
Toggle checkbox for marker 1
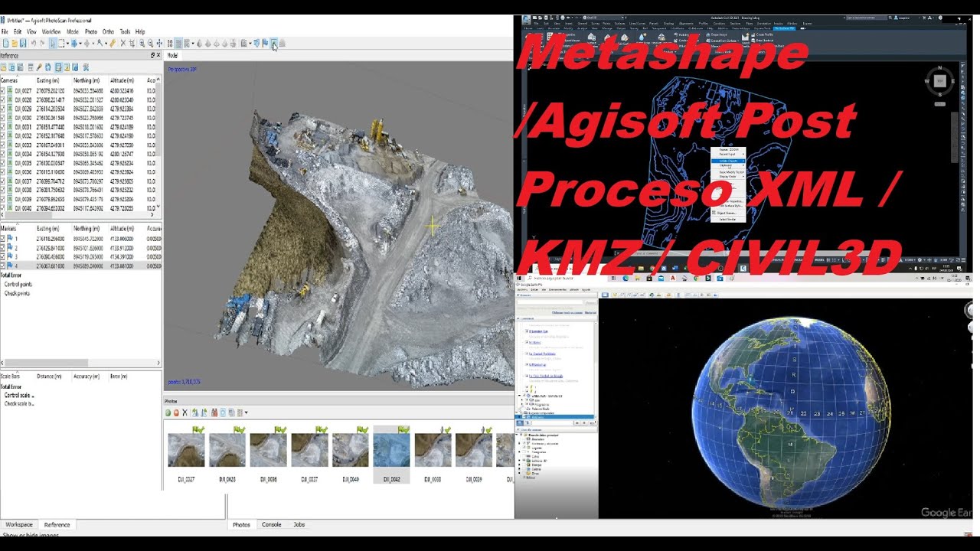(3, 239)
